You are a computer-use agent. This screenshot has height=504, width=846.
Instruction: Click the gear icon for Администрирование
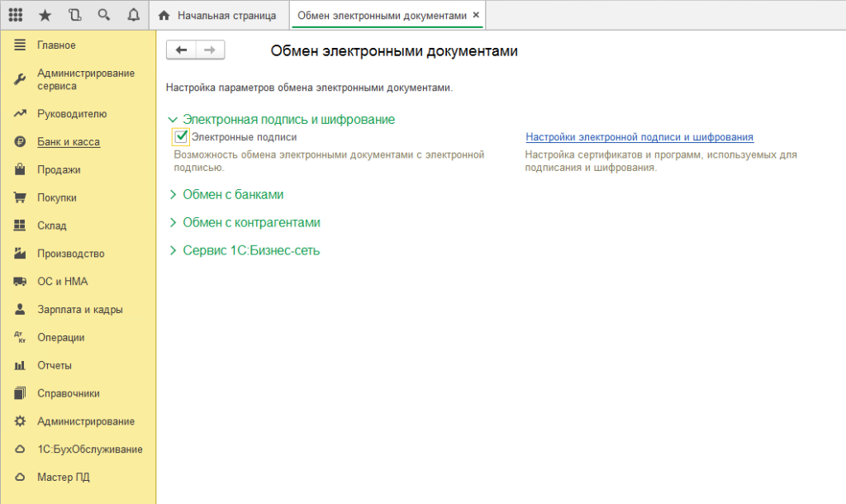click(x=21, y=421)
